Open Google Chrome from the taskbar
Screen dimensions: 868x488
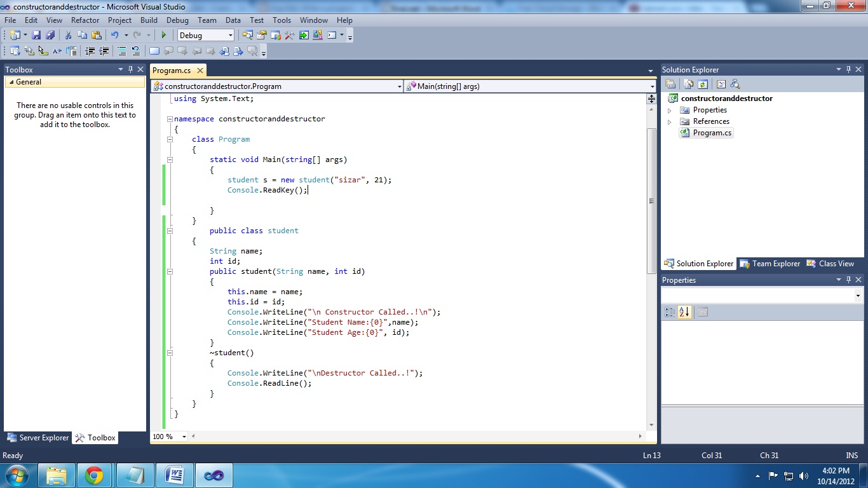95,475
